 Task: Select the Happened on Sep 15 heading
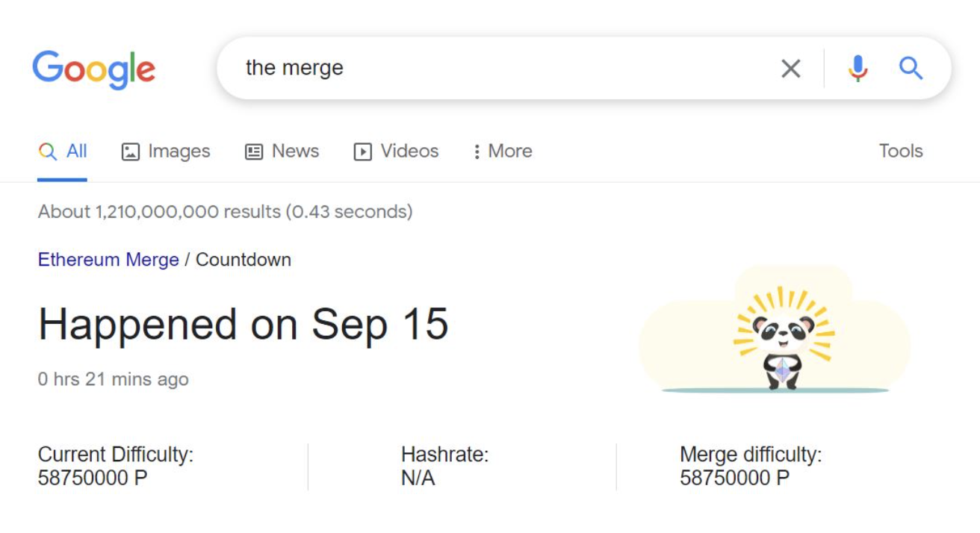point(245,323)
